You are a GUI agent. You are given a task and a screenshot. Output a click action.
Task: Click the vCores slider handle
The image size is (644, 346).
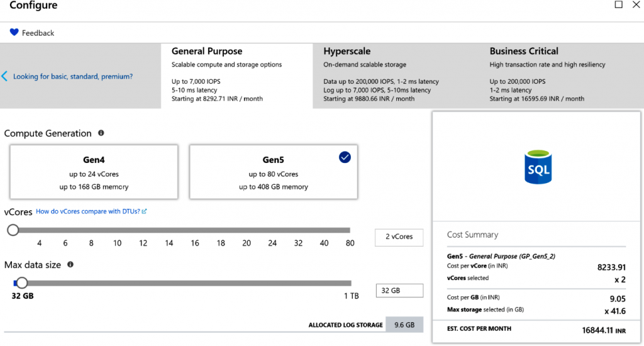coord(13,230)
